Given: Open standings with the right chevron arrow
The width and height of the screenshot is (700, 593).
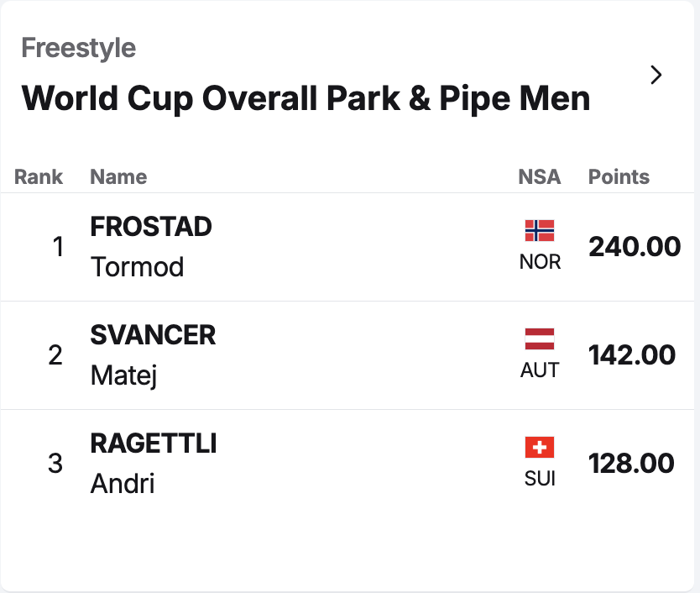Looking at the screenshot, I should tap(656, 76).
